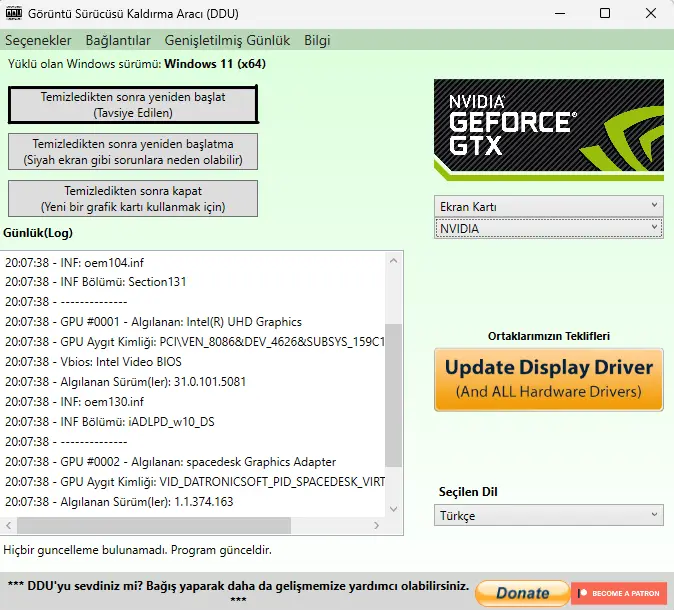Select log line 'spacedesk Graphics Adapter'
The width and height of the screenshot is (674, 610).
tap(171, 462)
